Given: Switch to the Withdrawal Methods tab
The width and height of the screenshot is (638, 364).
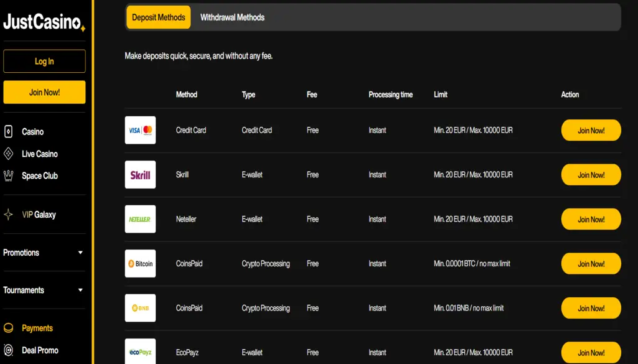Looking at the screenshot, I should tap(232, 17).
